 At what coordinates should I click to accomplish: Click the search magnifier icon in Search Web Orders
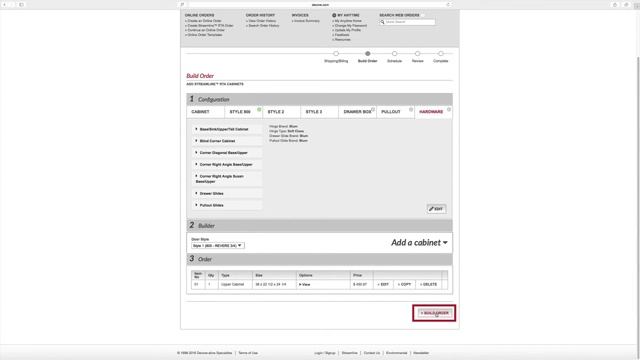pyautogui.click(x=382, y=22)
